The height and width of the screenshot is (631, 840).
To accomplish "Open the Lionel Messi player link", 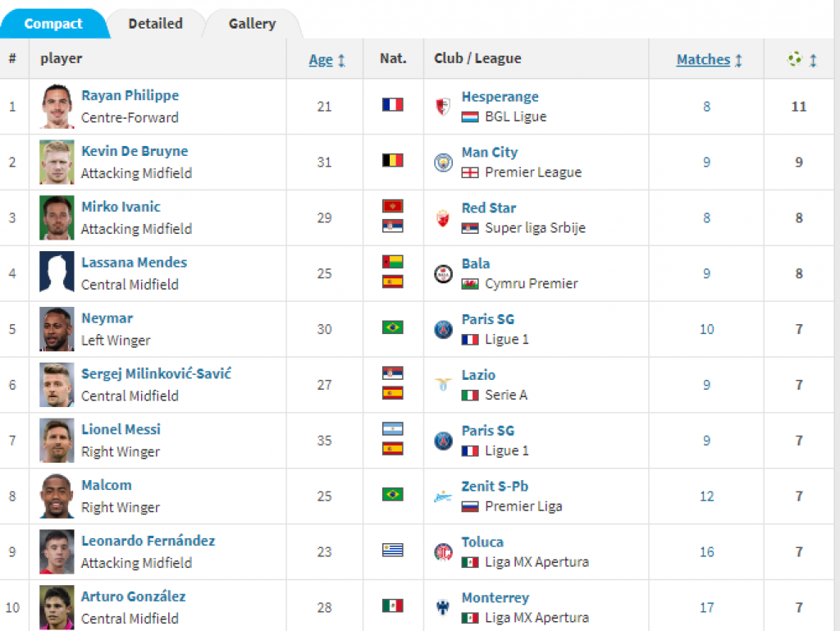I will pos(121,429).
